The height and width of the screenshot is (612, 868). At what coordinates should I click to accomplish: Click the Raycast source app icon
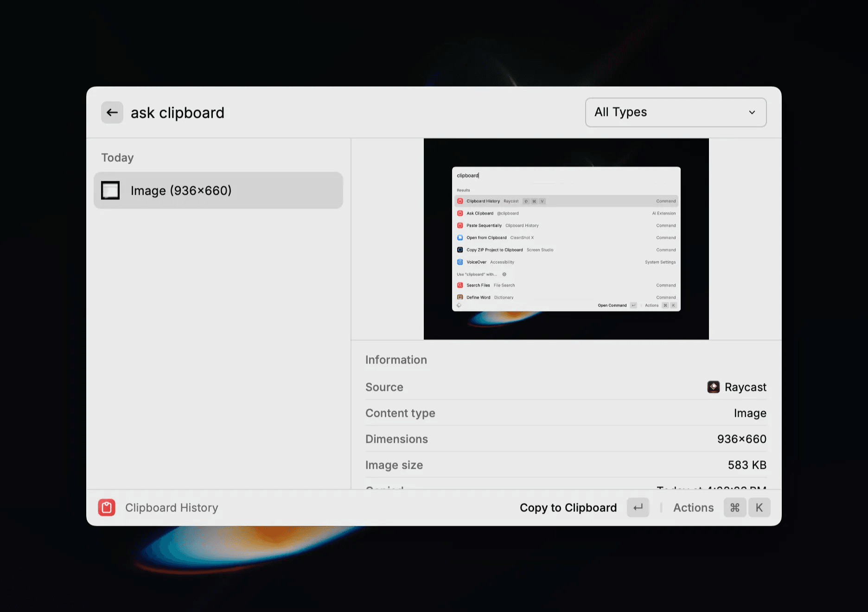tap(713, 387)
